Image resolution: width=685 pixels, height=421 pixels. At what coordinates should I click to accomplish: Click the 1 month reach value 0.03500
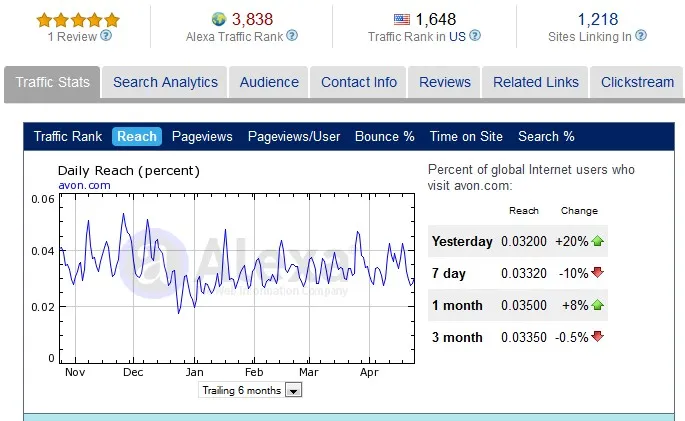pos(524,305)
